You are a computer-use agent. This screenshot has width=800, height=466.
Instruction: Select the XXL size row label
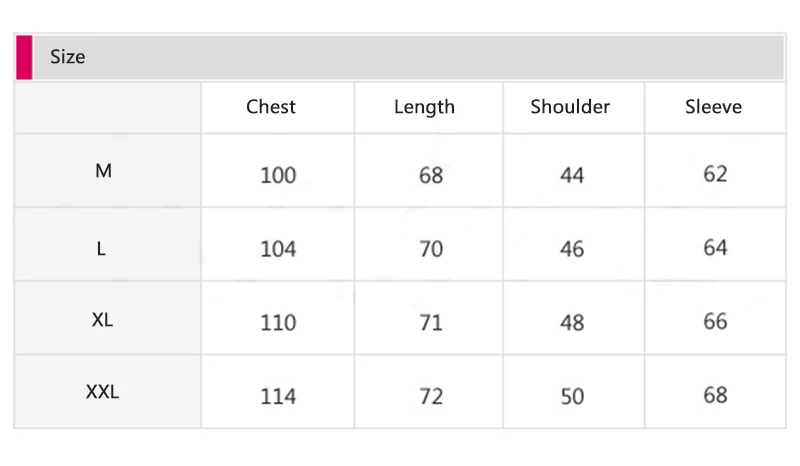[x=102, y=391]
